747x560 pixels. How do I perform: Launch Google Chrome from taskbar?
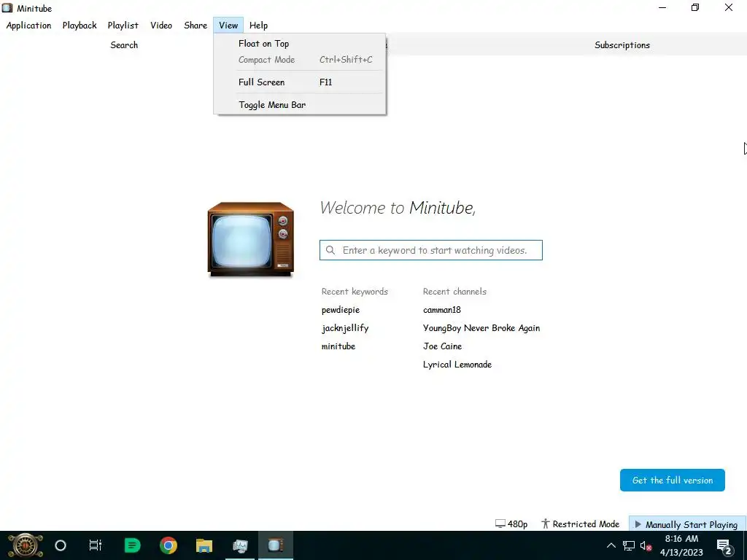pos(169,545)
